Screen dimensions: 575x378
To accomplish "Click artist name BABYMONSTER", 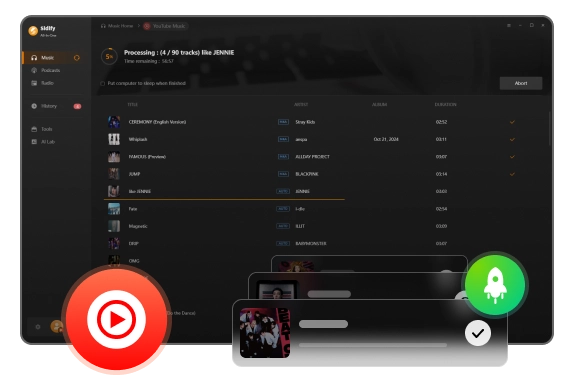I will (311, 243).
